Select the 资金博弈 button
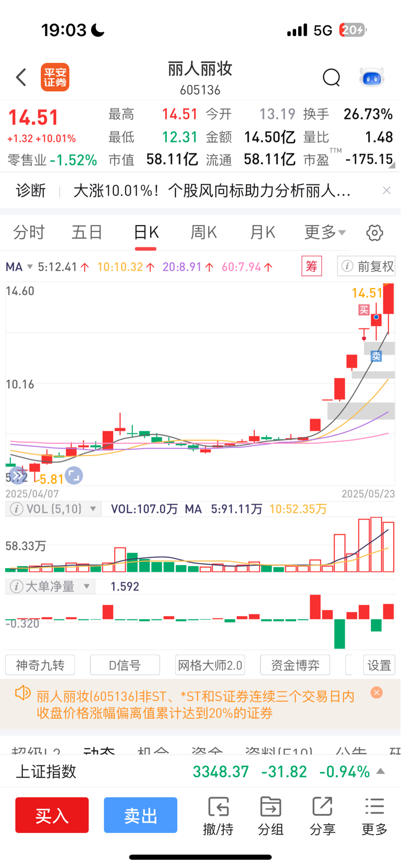The width and height of the screenshot is (401, 868). coord(295,665)
